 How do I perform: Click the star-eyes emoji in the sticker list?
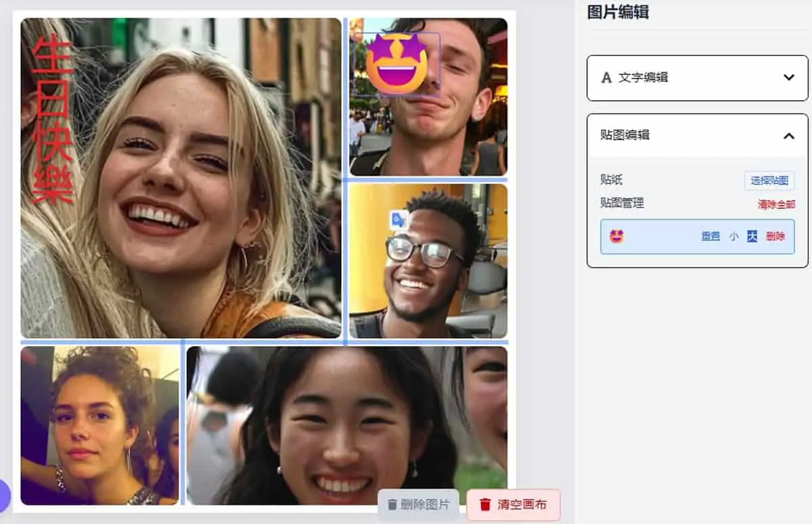[616, 237]
